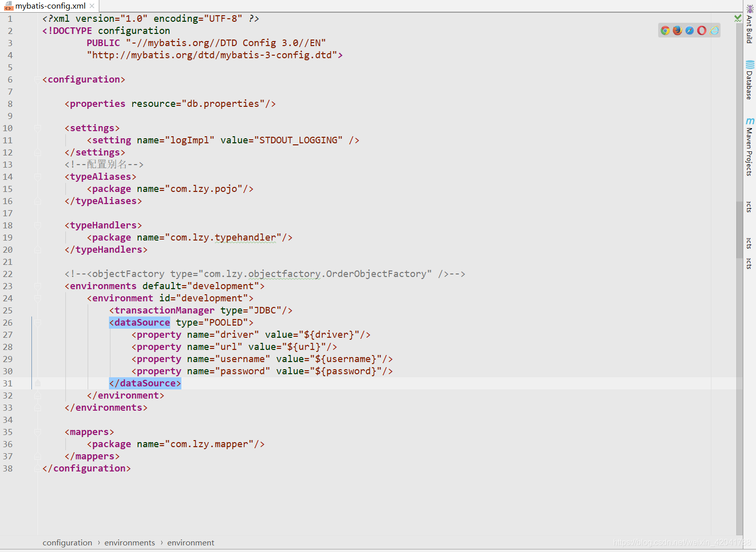
Task: Click fold end marker at closing settings tag
Action: [x=37, y=152]
